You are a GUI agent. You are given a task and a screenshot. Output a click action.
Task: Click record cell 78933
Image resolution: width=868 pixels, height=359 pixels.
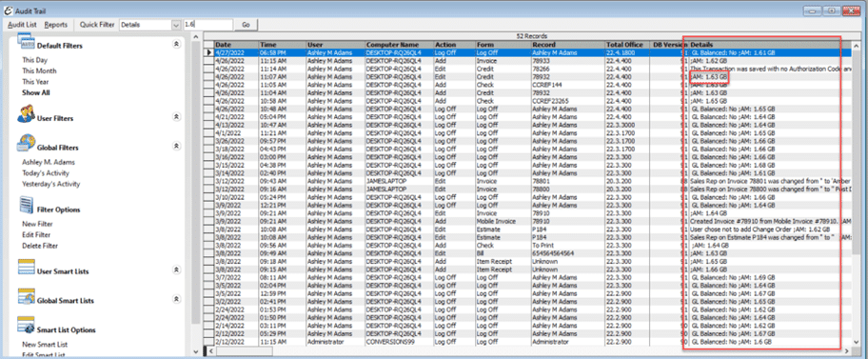[567, 60]
